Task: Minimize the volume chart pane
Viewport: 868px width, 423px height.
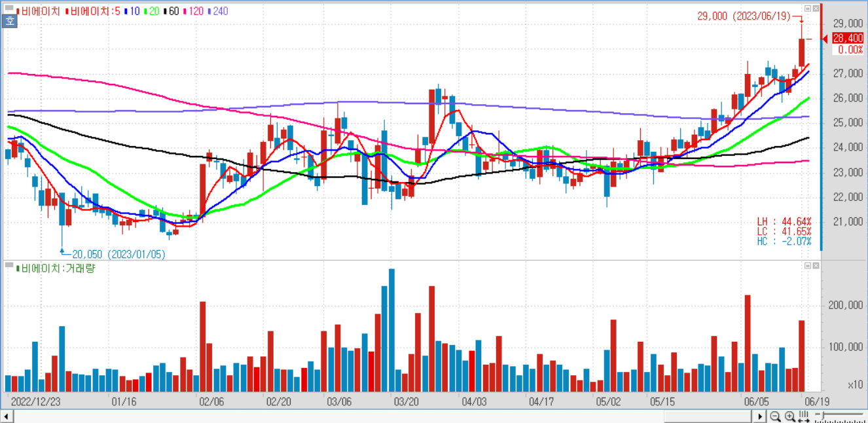Action: pyautogui.click(x=808, y=265)
